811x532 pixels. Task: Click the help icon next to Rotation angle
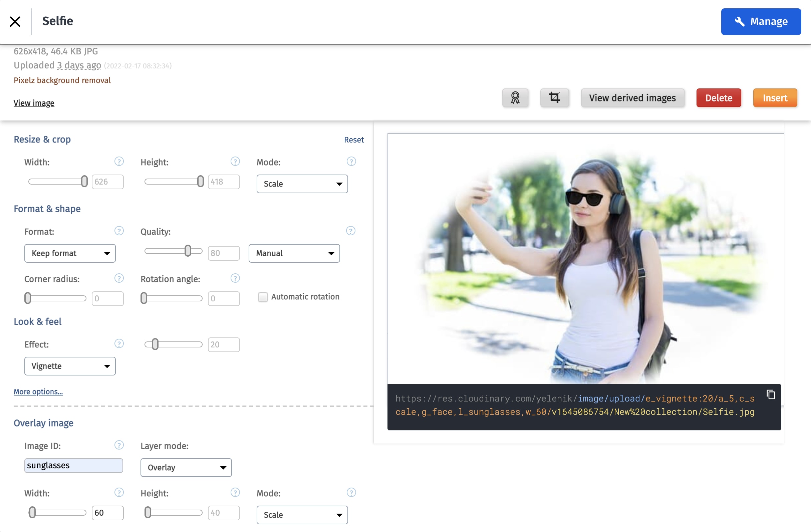(235, 278)
